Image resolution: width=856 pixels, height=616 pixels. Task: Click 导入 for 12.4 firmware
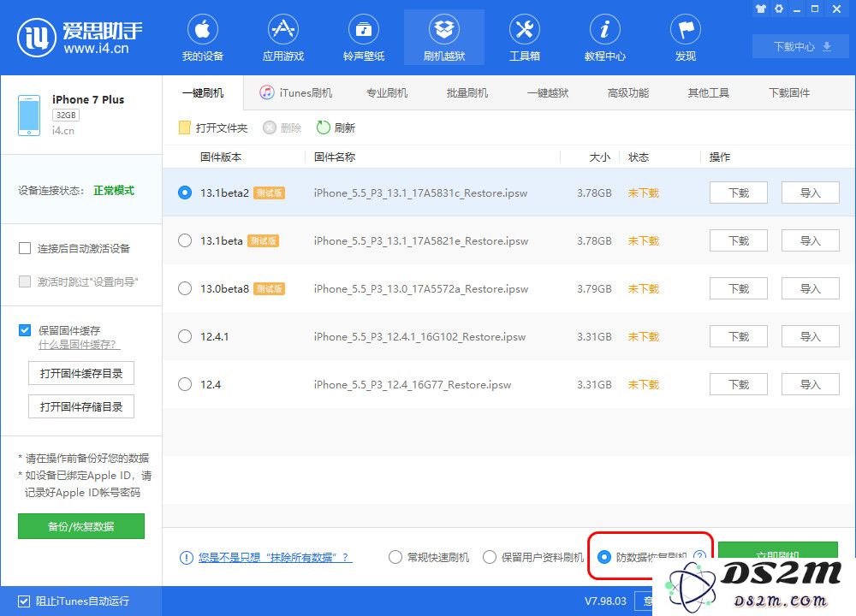tap(810, 385)
